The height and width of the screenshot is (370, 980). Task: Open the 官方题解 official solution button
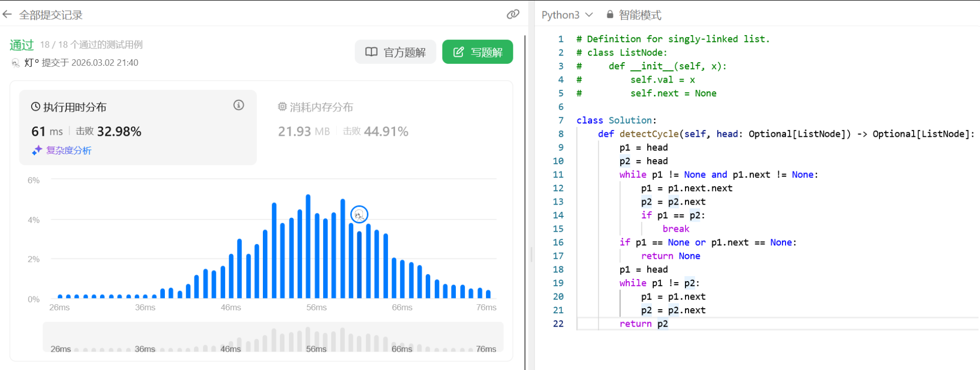click(x=395, y=52)
